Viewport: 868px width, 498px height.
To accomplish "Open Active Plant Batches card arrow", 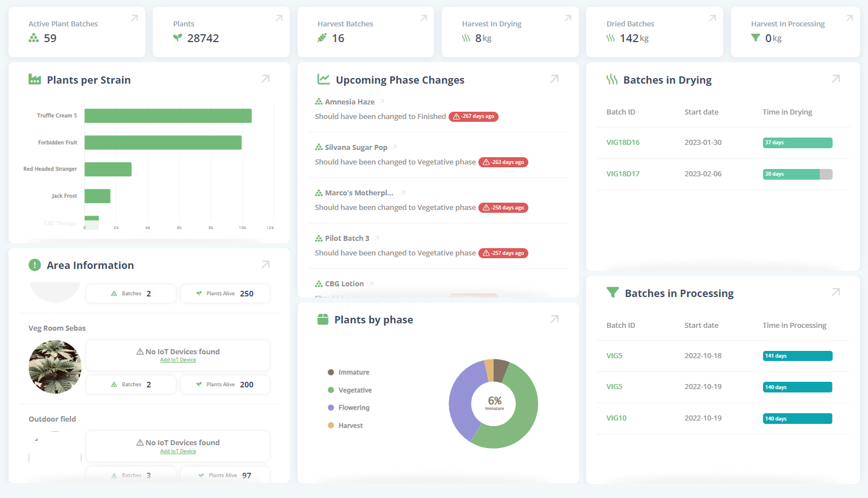I will point(135,19).
